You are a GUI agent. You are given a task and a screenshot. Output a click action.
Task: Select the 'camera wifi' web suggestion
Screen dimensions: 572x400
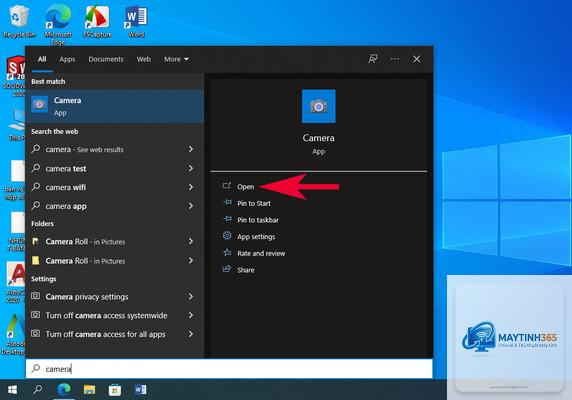tap(115, 187)
